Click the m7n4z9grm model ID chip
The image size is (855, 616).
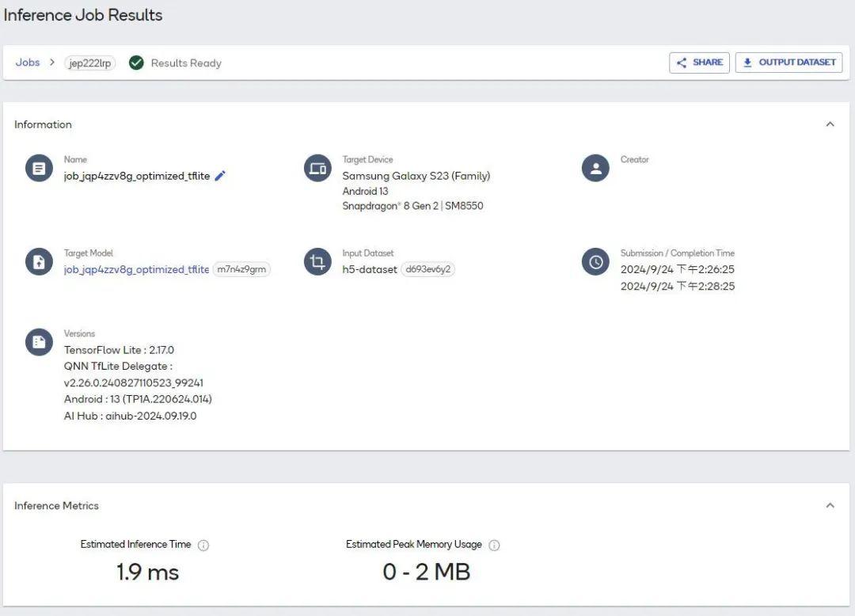point(241,269)
